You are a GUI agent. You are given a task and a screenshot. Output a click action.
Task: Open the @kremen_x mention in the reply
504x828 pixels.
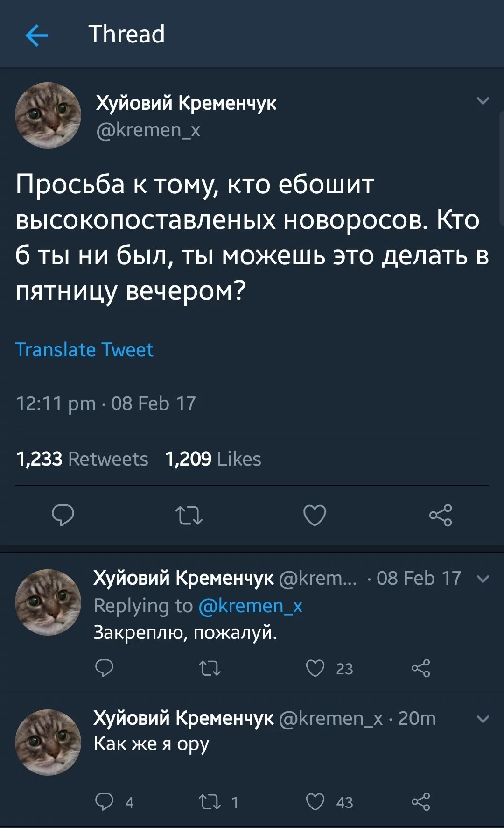(251, 606)
